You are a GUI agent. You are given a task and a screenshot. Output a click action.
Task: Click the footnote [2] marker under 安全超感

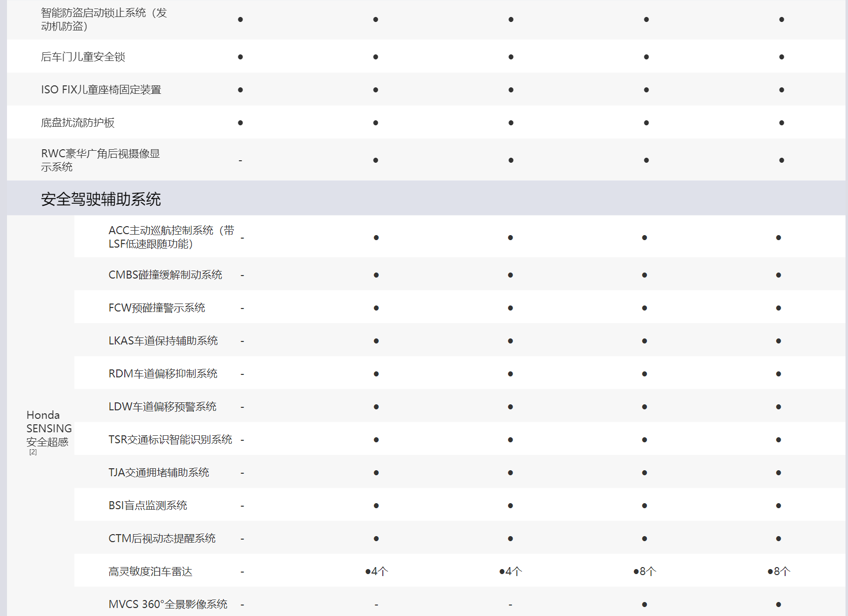33,452
